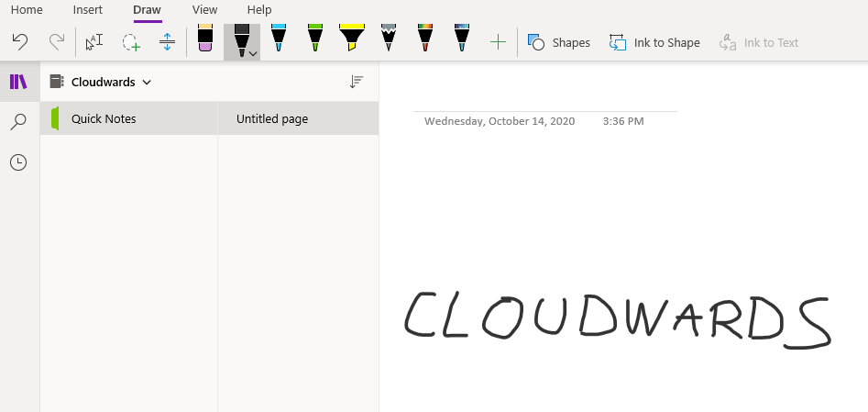Click the sort pages icon

point(356,82)
